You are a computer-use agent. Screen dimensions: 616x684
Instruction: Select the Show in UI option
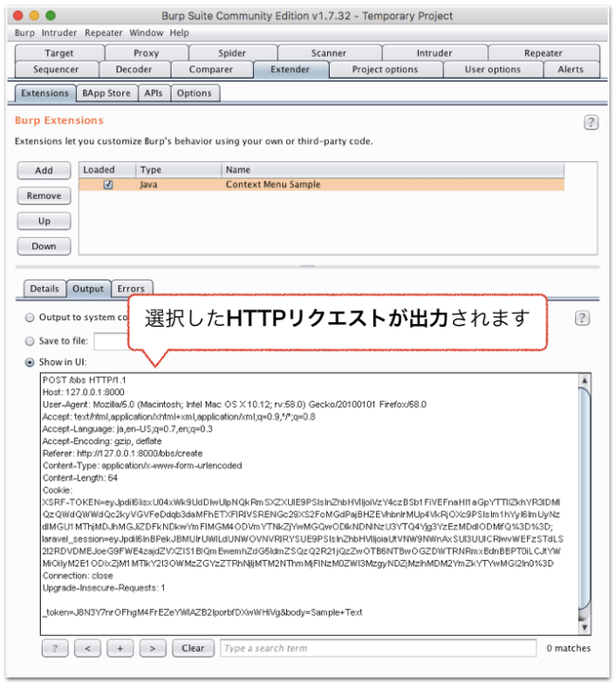(x=29, y=363)
